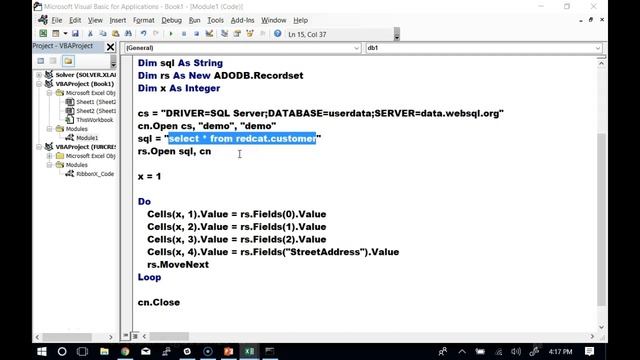Open the Action Center notification icon
The width and height of the screenshot is (640, 360).
pos(589,351)
